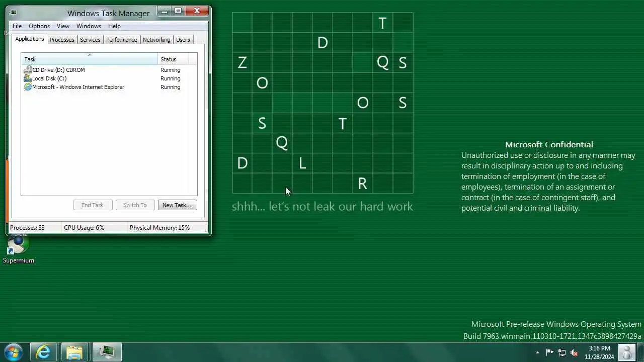The width and height of the screenshot is (644, 362).
Task: Open the clock showing 3:16 PM
Action: pos(599,352)
